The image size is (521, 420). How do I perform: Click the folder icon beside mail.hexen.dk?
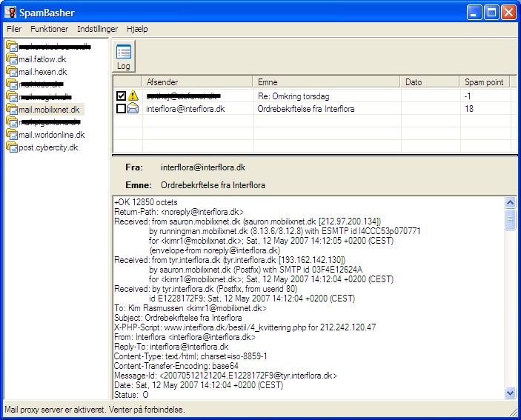tap(12, 71)
